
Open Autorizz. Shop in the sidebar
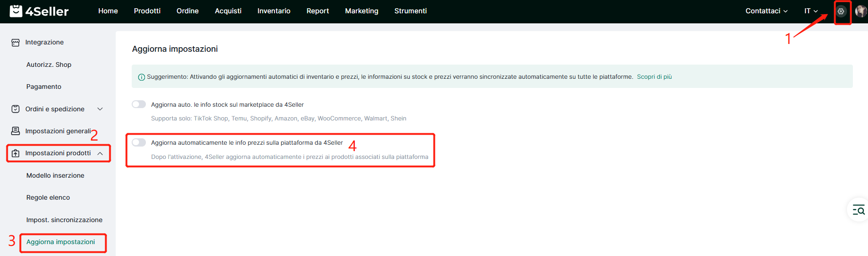click(49, 65)
